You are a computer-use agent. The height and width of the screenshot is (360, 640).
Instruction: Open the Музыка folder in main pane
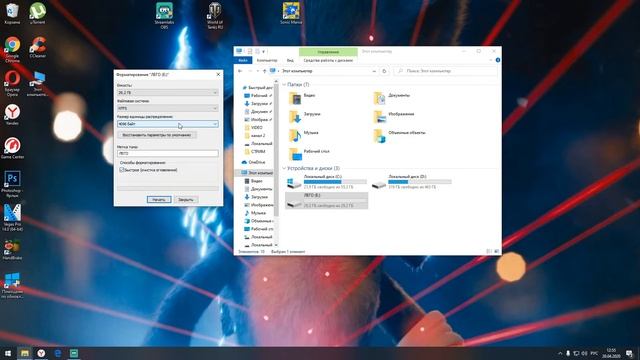pyautogui.click(x=304, y=135)
